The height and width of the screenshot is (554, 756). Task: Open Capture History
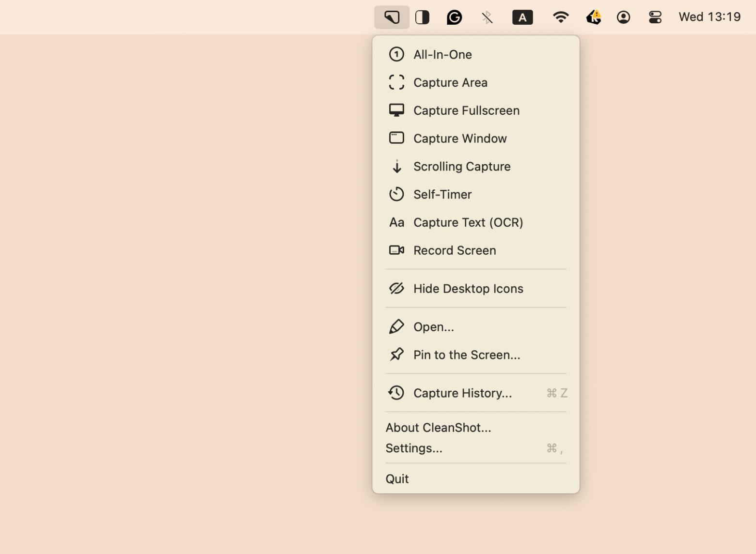[x=462, y=393]
